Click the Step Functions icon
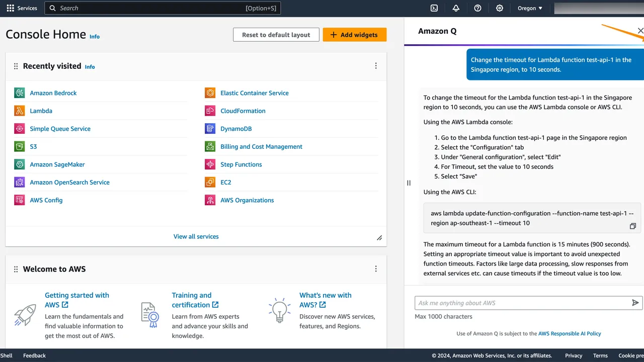The width and height of the screenshot is (644, 362). (210, 164)
